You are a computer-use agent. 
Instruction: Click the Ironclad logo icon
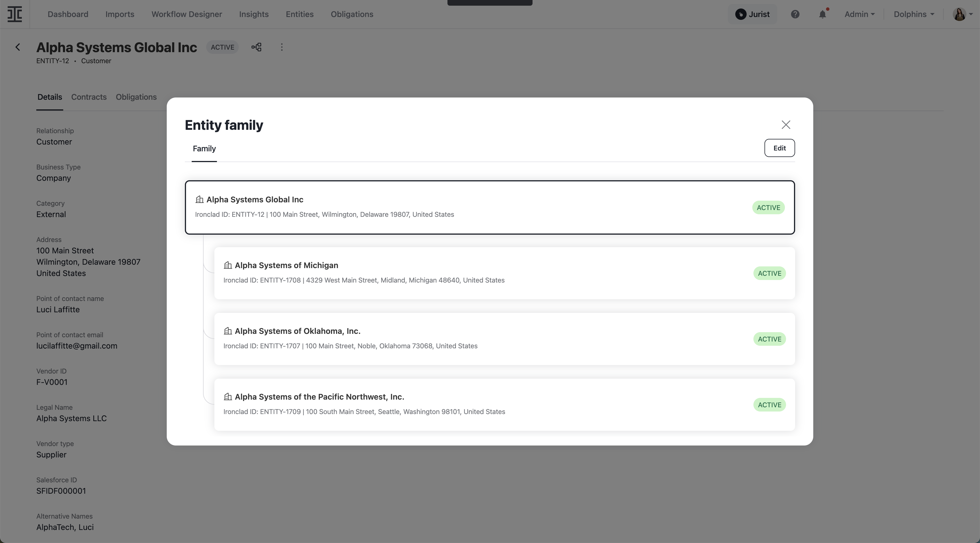click(14, 14)
